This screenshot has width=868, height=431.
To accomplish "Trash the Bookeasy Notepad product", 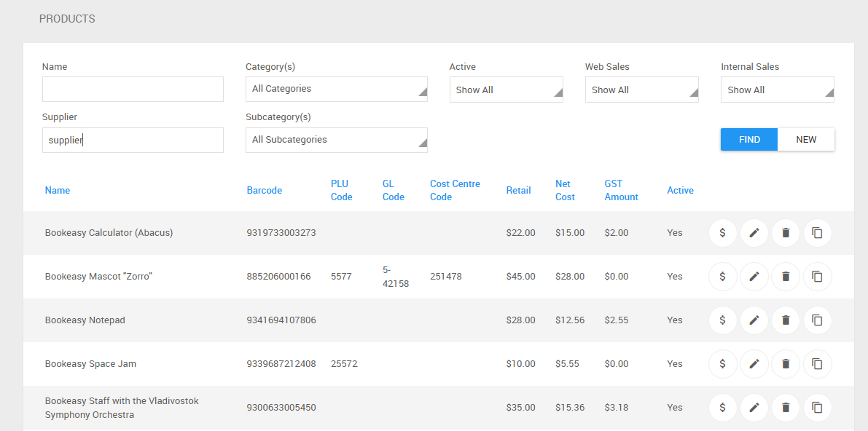I will 786,320.
